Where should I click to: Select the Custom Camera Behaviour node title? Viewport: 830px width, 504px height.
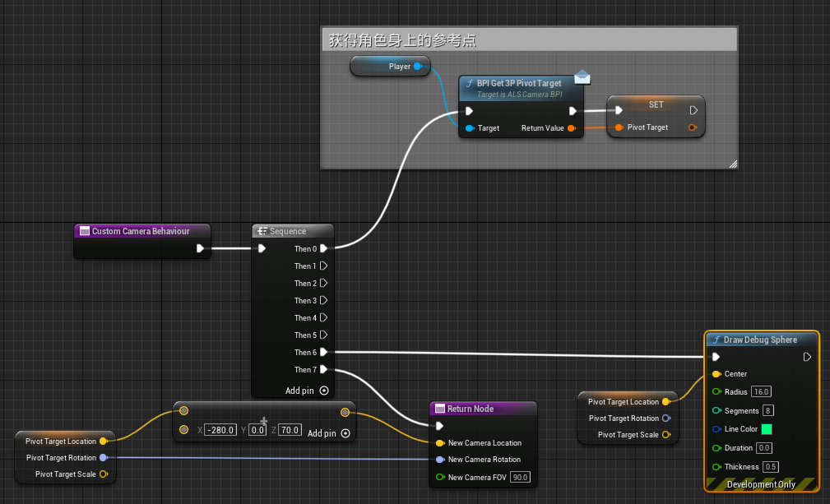pos(140,231)
